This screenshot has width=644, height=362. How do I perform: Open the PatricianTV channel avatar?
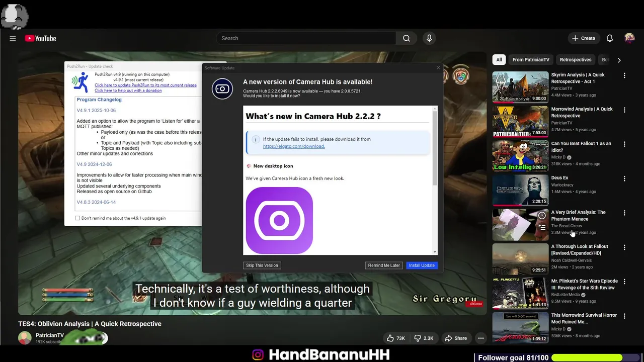click(25, 338)
